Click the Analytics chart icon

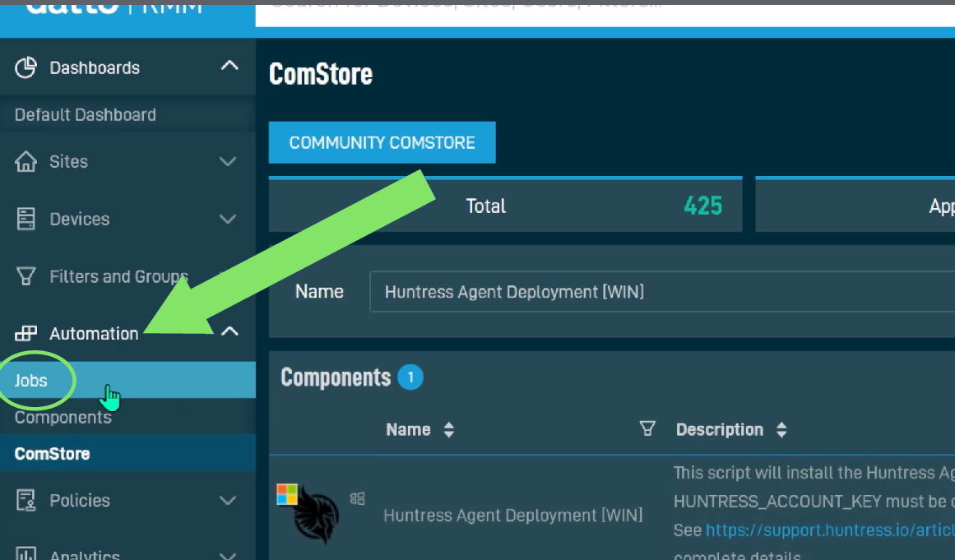pyautogui.click(x=25, y=553)
